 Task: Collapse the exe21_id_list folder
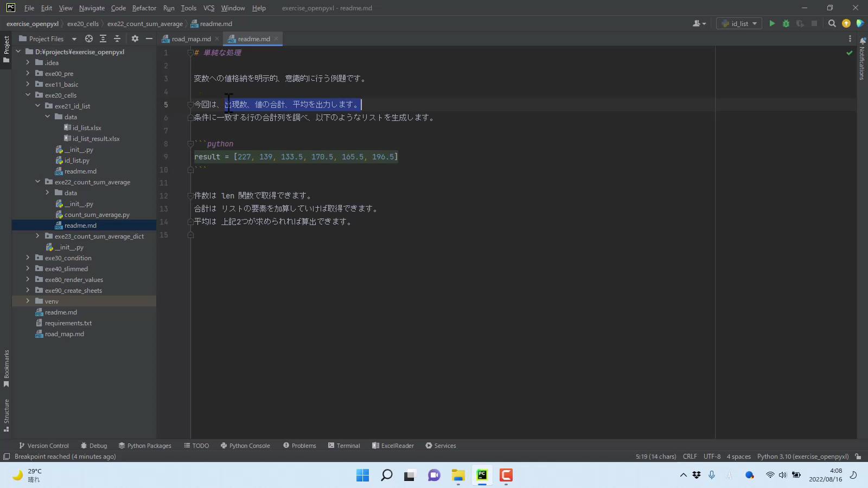[37, 106]
